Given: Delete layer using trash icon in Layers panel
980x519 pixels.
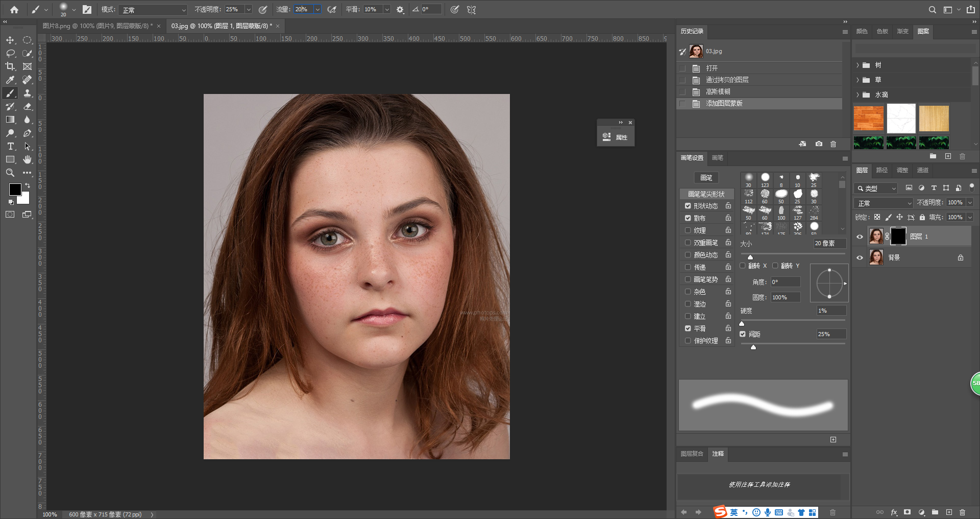Looking at the screenshot, I should pos(962,512).
